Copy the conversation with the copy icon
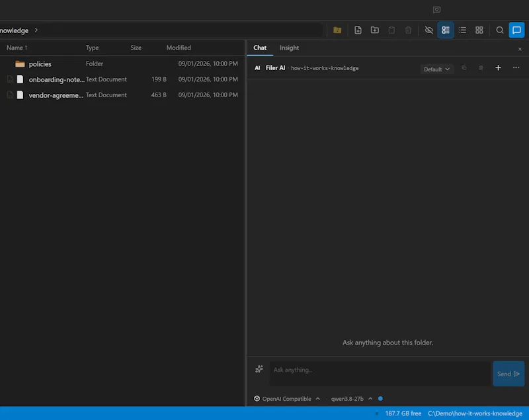529x420 pixels. [464, 68]
